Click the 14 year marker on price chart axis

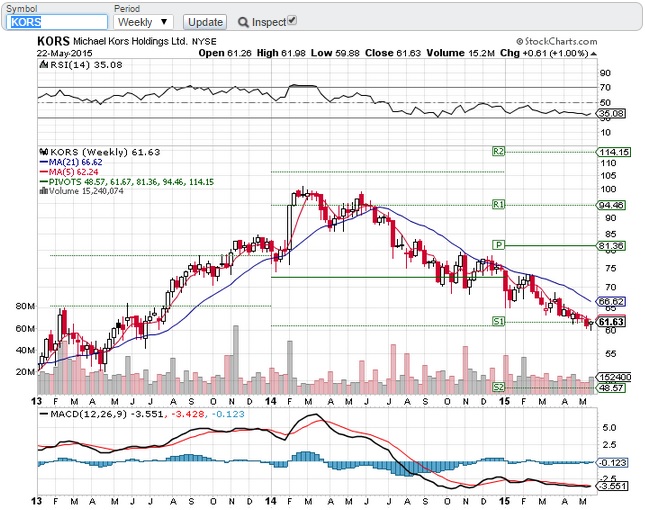point(270,401)
